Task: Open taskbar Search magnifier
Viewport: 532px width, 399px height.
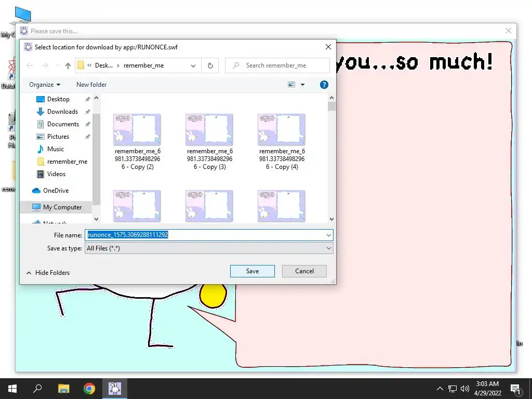Action: pos(37,389)
